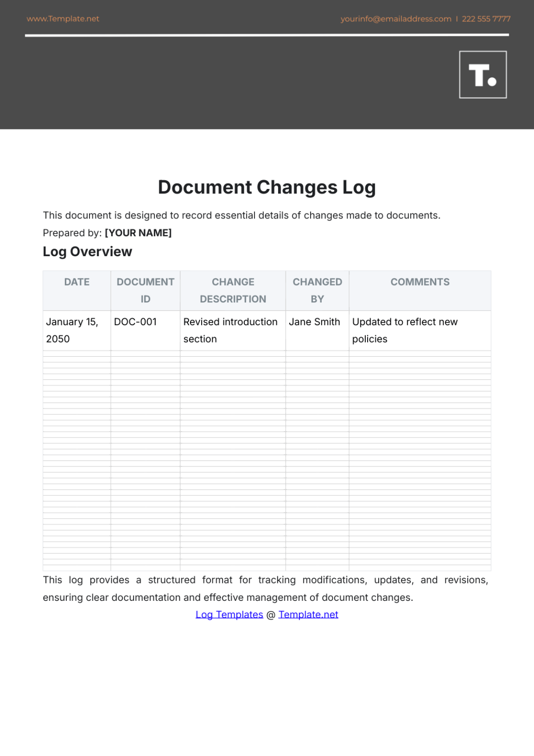
Task: Click the January 15, 2050 cell
Action: click(x=77, y=330)
